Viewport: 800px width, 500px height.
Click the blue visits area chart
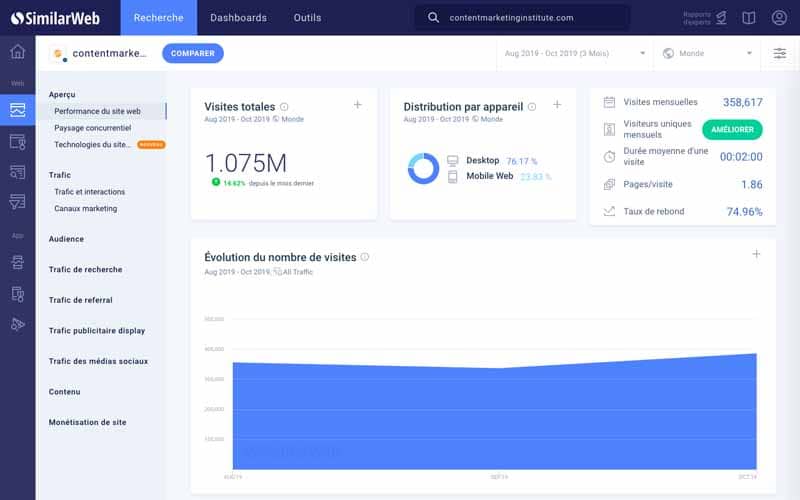(494, 411)
